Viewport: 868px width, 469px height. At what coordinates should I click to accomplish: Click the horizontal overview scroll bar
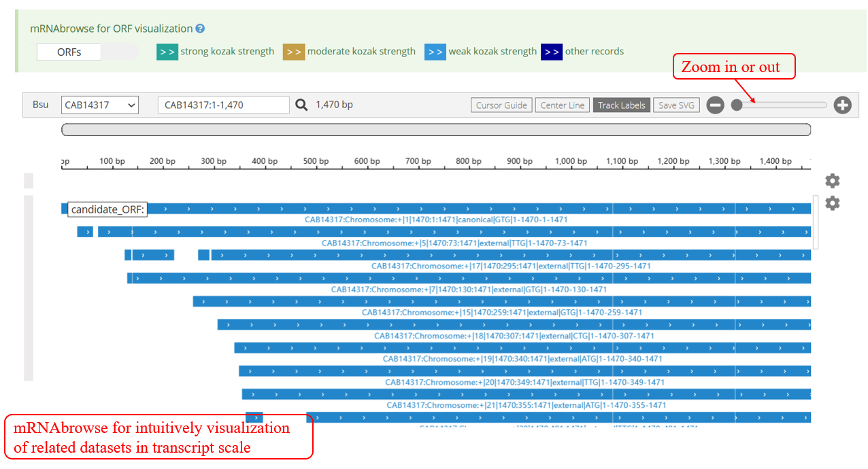tap(435, 129)
